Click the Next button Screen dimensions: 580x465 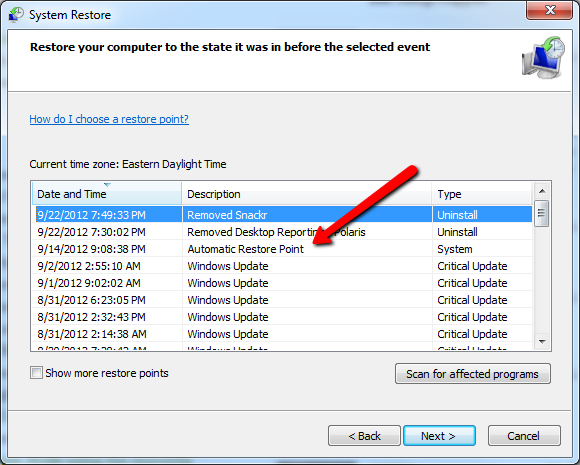(x=439, y=436)
